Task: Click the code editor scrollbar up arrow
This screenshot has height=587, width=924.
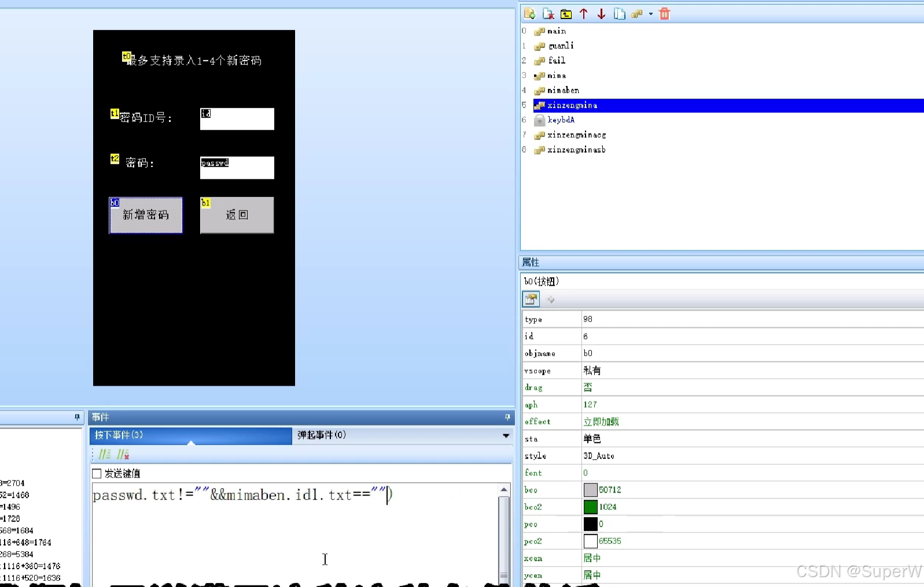Action: 504,490
